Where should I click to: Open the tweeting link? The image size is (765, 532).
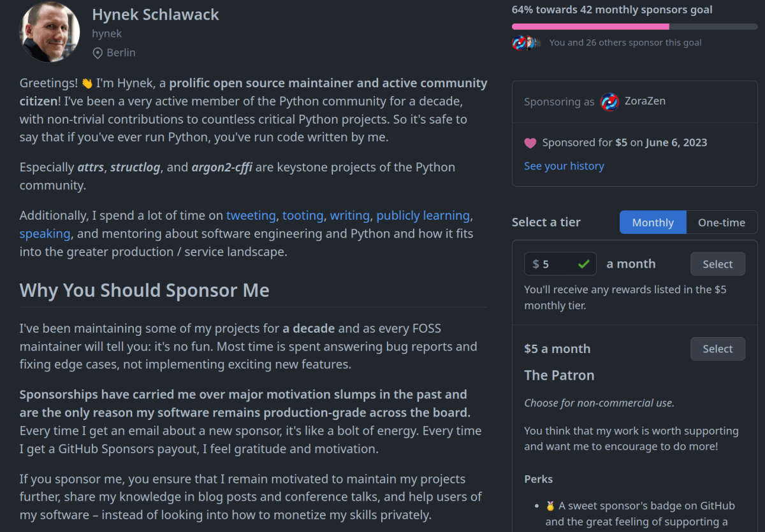pyautogui.click(x=251, y=215)
